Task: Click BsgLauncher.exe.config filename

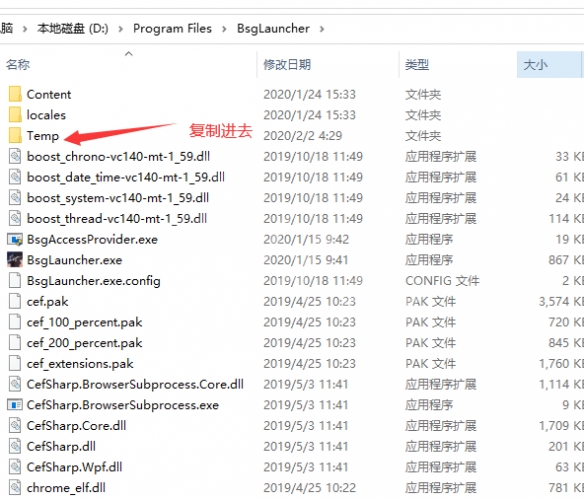Action: tap(93, 281)
